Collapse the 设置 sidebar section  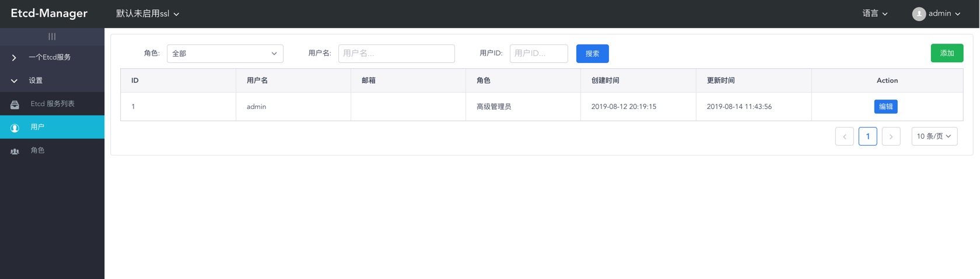[52, 80]
